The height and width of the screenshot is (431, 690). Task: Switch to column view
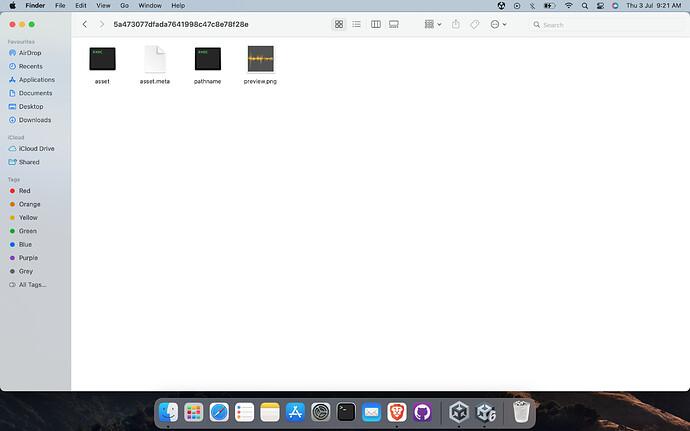click(x=375, y=24)
